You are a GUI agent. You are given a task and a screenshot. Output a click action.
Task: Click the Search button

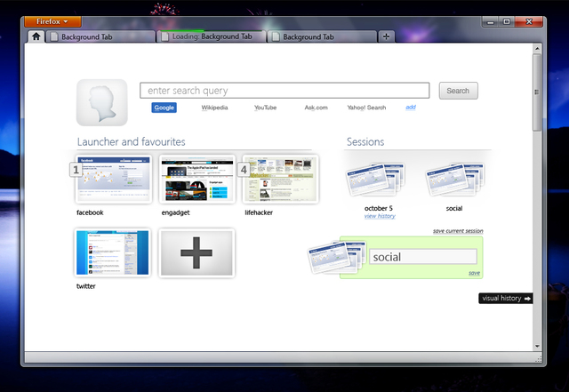pos(458,91)
